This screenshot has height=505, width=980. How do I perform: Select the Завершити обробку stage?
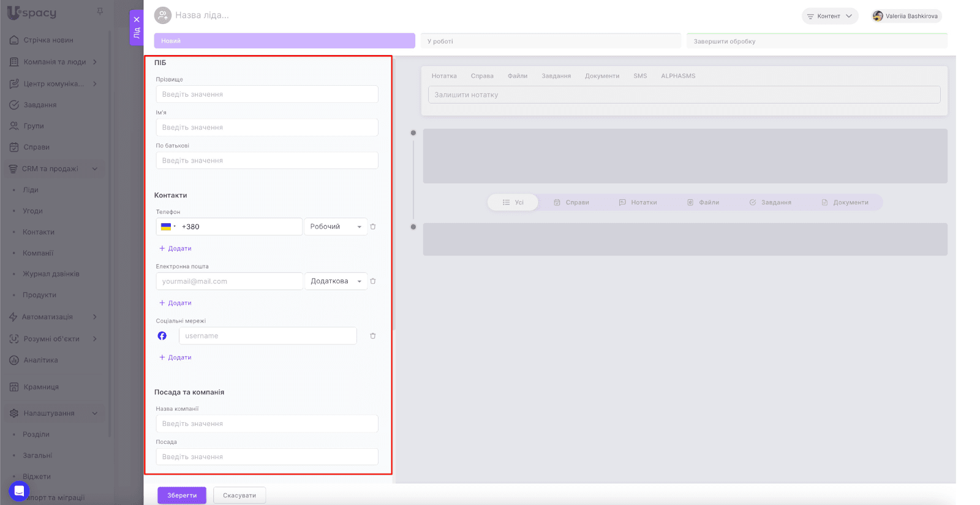click(817, 41)
